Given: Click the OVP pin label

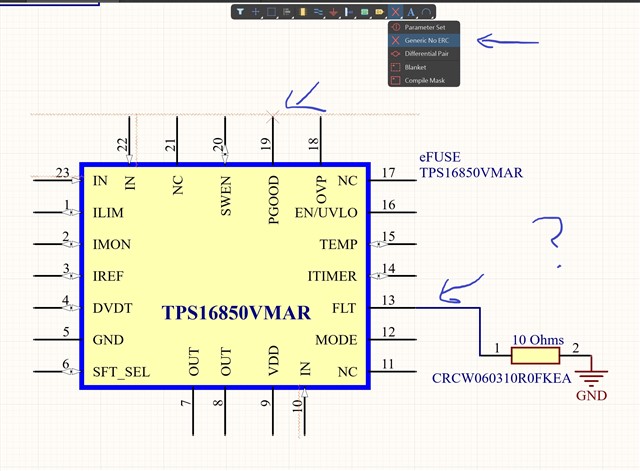Looking at the screenshot, I should [322, 190].
